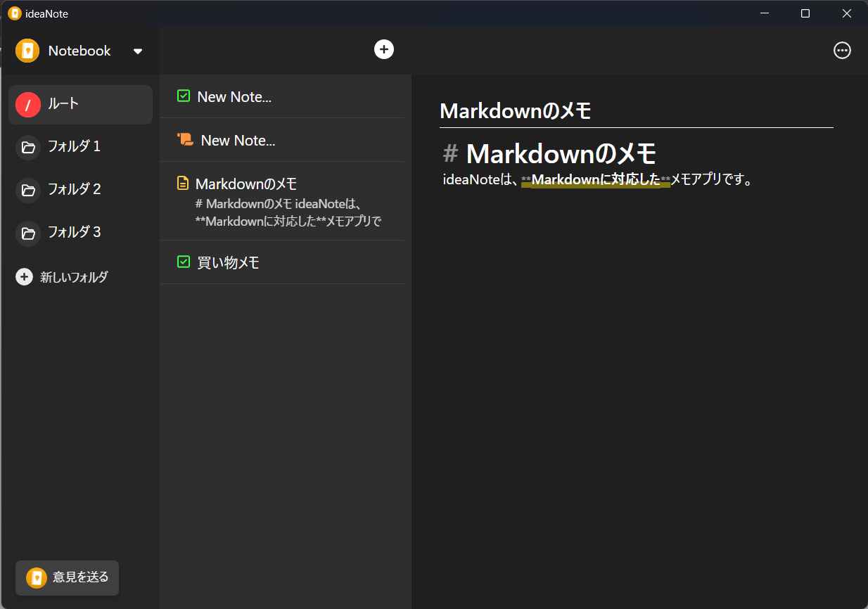Select the Markdownのメモ note in list
The image size is (868, 609).
pyautogui.click(x=282, y=201)
